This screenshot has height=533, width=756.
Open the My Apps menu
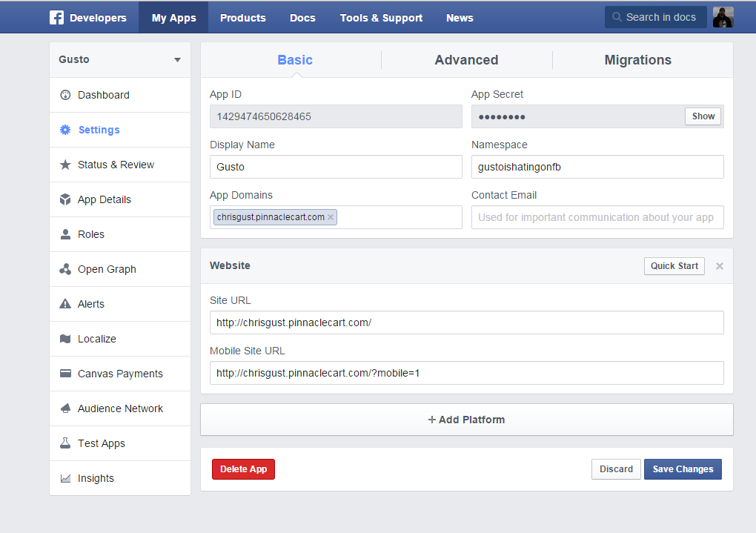click(x=173, y=18)
